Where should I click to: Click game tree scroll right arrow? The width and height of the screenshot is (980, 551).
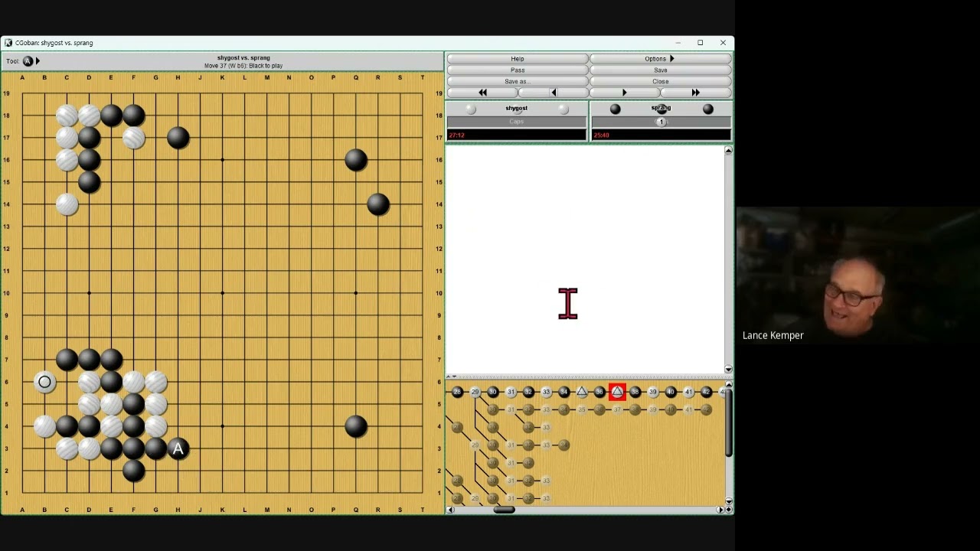[x=720, y=510]
